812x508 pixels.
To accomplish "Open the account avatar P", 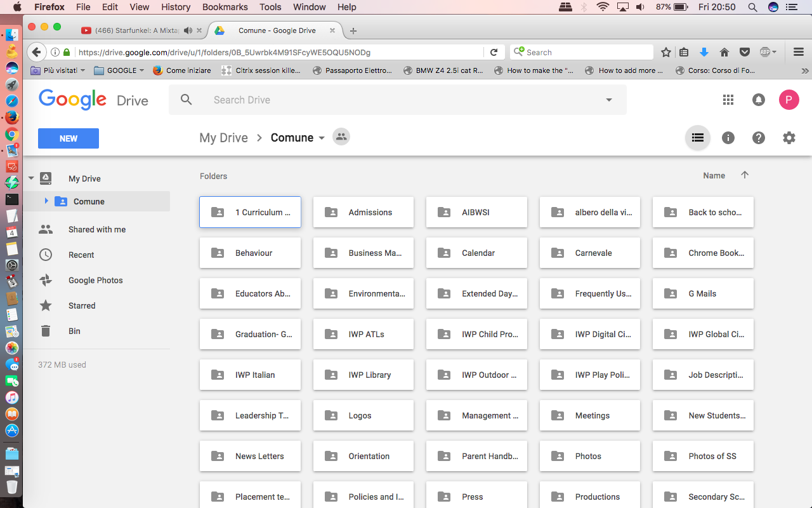I will 789,100.
